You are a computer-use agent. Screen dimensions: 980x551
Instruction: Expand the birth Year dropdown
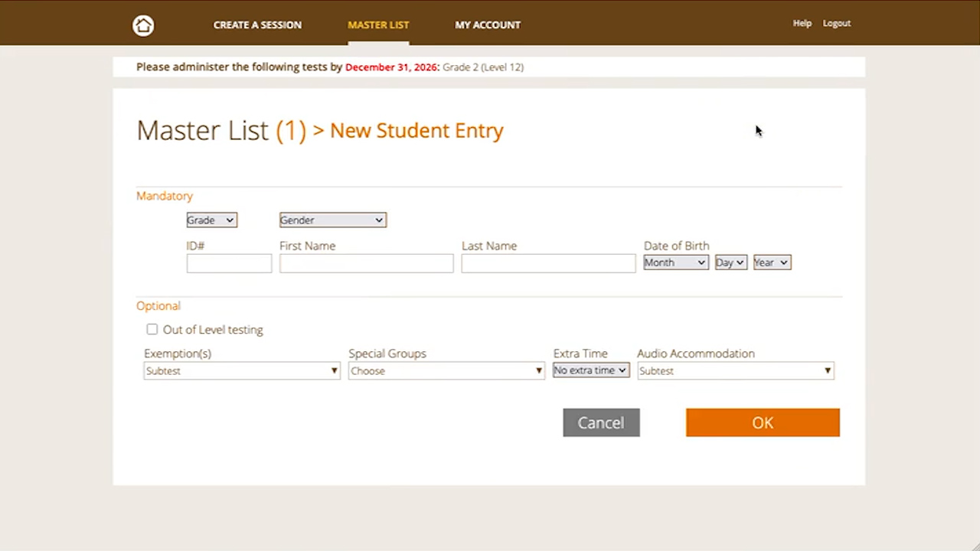[x=772, y=262]
